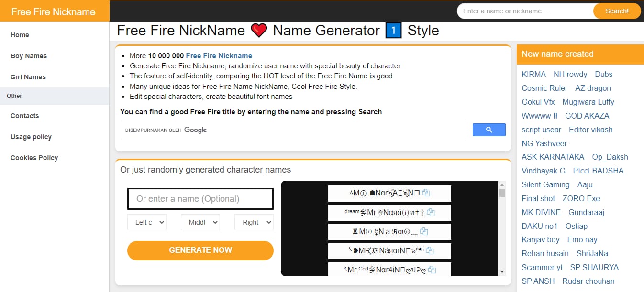
Task: Click the orange Search! button
Action: pyautogui.click(x=617, y=11)
